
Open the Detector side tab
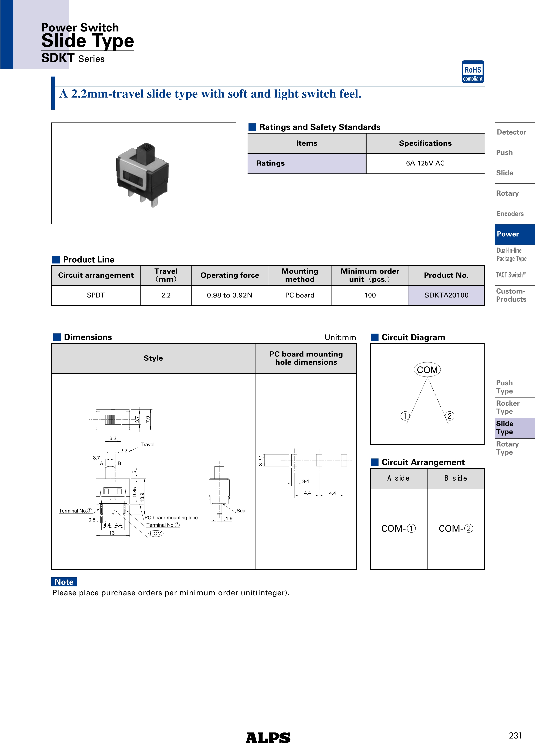(511, 132)
